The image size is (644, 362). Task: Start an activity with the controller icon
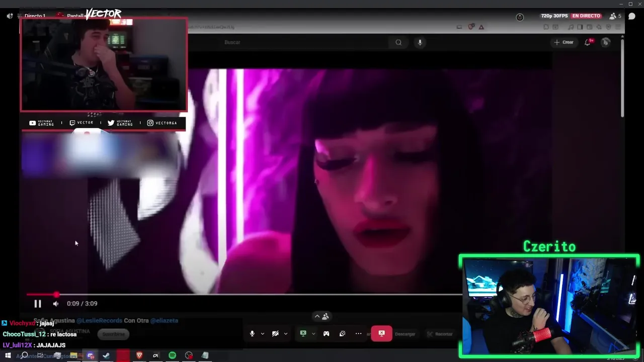tap(326, 334)
